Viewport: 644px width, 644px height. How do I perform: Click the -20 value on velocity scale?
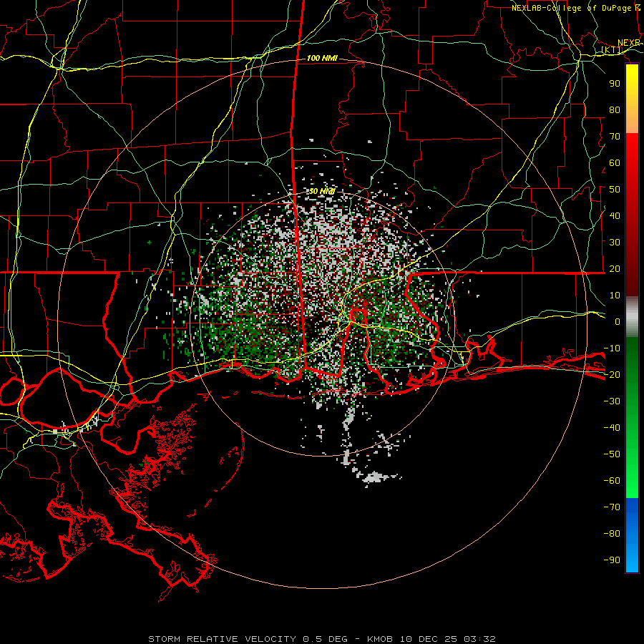[612, 375]
